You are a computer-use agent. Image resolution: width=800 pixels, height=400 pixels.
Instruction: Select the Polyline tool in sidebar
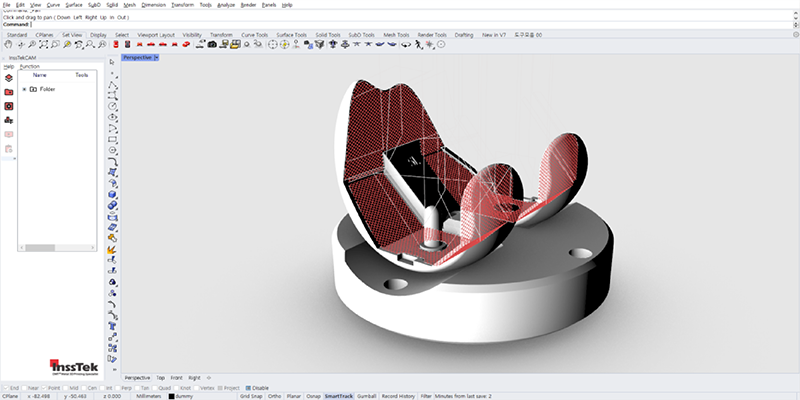113,84
